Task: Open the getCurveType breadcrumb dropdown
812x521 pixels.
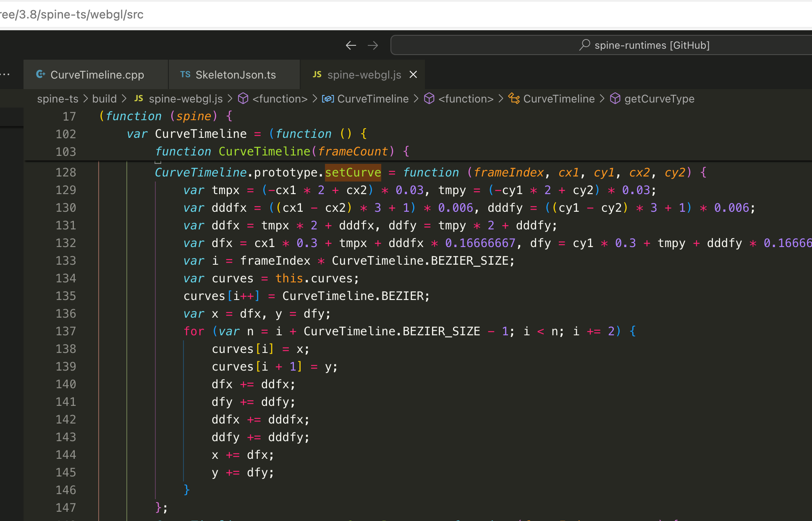Action: 659,99
